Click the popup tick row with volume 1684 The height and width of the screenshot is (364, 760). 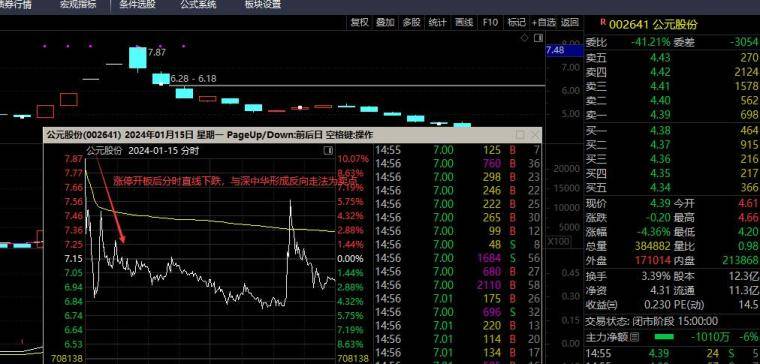[x=458, y=258]
